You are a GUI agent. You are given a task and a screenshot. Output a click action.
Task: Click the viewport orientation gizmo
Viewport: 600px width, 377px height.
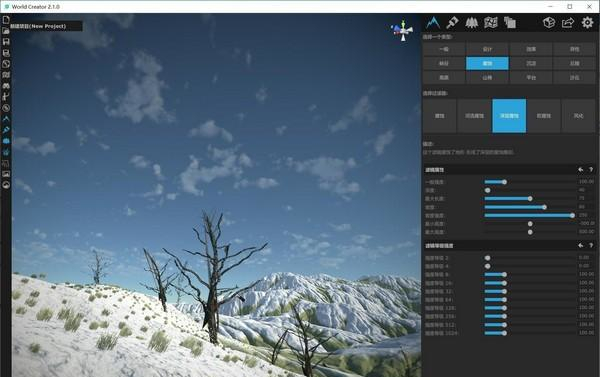402,30
